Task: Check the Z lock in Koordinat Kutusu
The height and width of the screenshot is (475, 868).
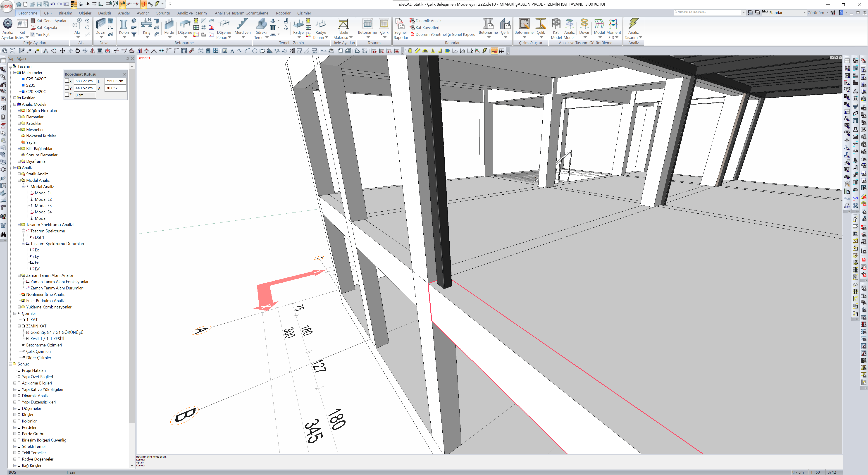Action: point(67,95)
